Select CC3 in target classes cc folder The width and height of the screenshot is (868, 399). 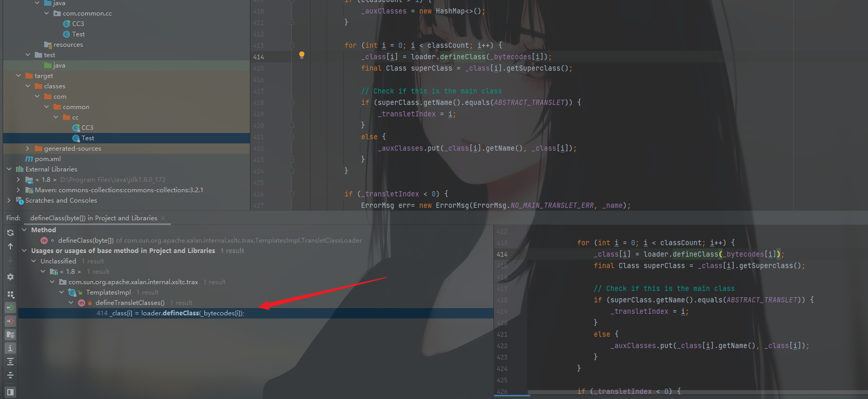click(87, 128)
